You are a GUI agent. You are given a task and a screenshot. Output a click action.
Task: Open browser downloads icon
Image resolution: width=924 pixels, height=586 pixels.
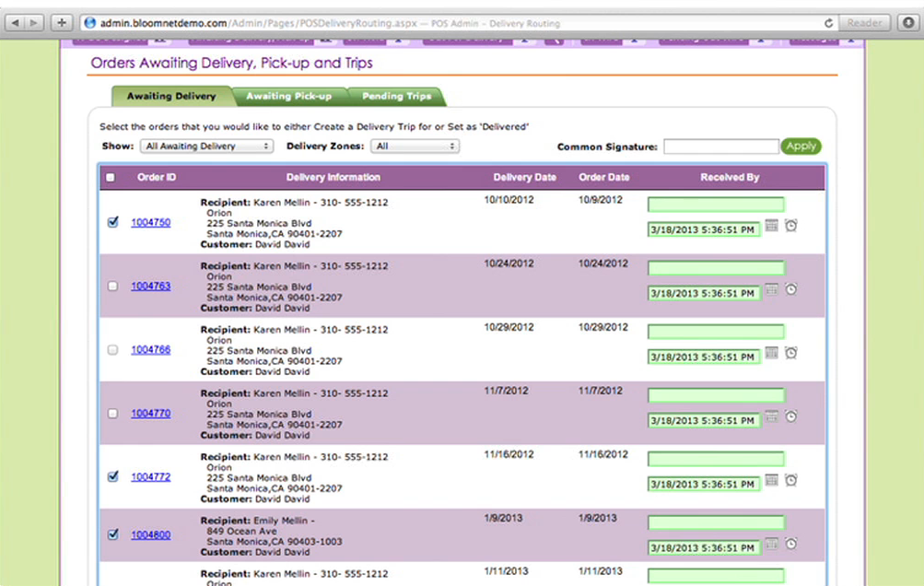[908, 23]
